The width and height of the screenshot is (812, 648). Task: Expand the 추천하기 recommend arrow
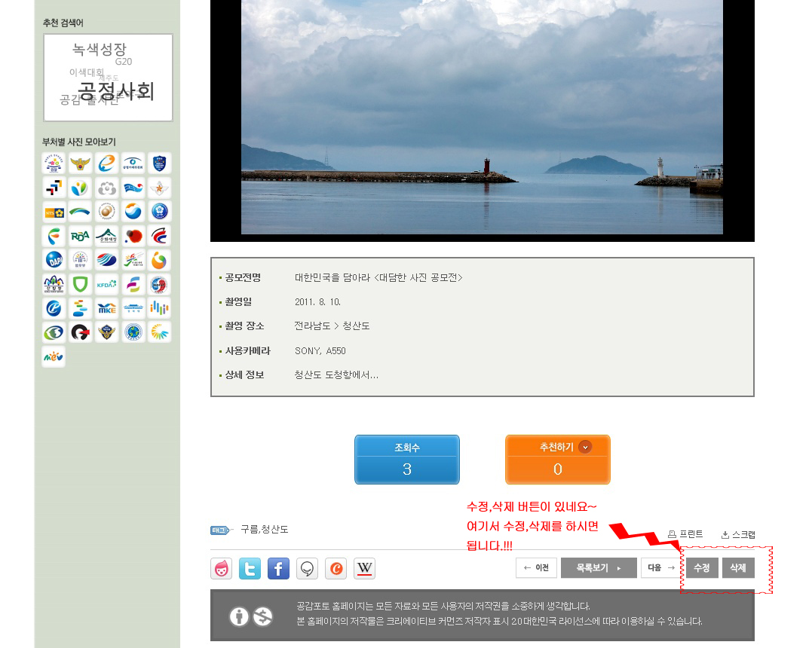(585, 447)
